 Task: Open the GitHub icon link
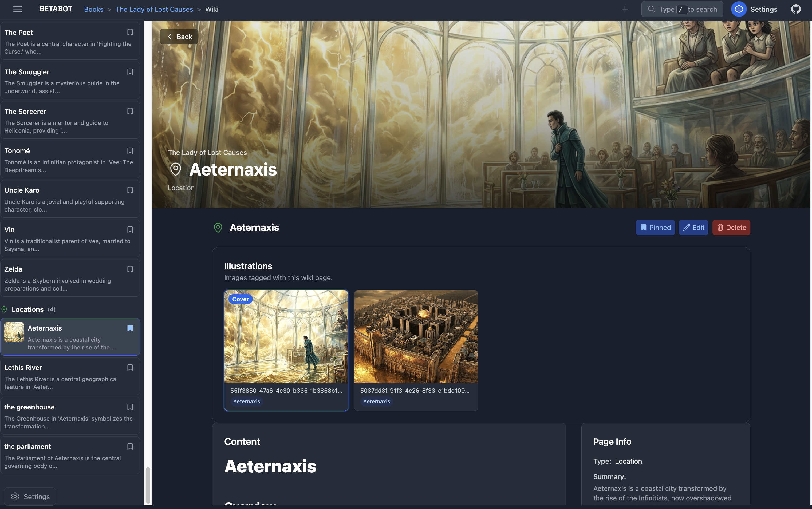click(796, 9)
